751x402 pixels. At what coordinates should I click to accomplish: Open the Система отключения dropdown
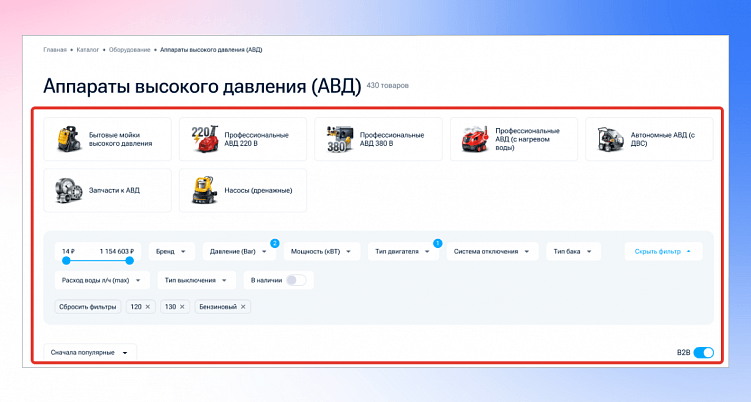[492, 252]
